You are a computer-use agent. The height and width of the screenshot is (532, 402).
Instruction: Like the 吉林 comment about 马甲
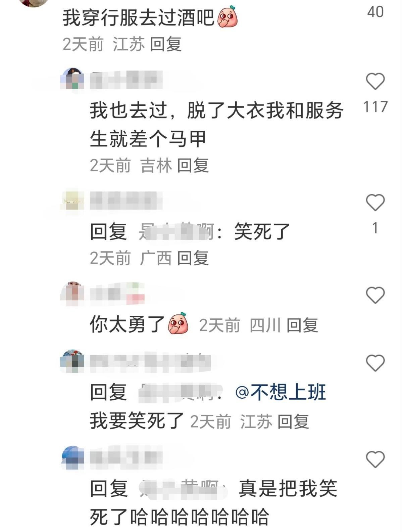pos(375,81)
